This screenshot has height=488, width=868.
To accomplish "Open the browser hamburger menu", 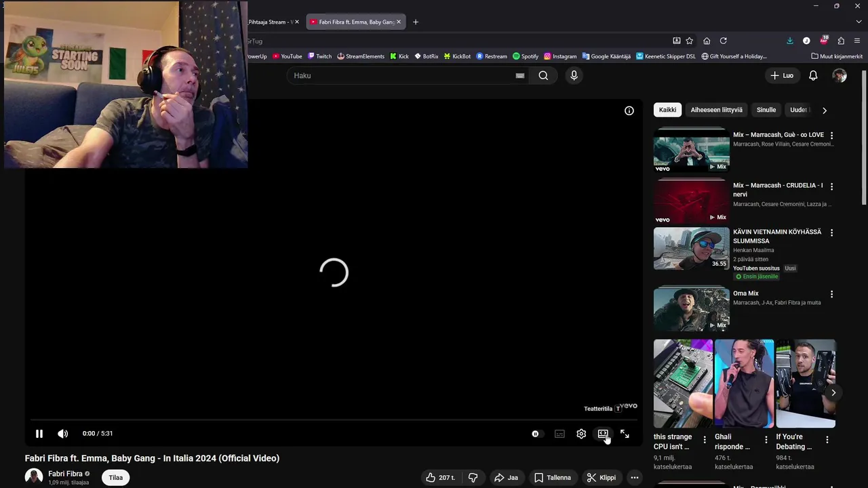I will (857, 41).
